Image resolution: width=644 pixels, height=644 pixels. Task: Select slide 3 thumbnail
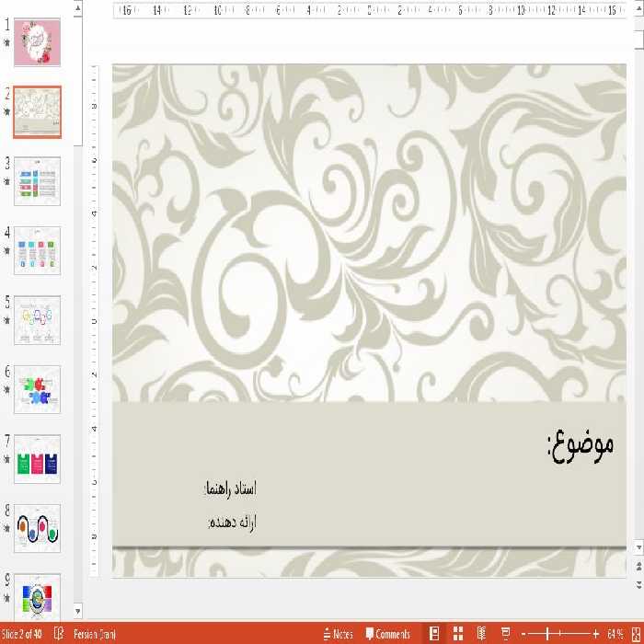[38, 181]
